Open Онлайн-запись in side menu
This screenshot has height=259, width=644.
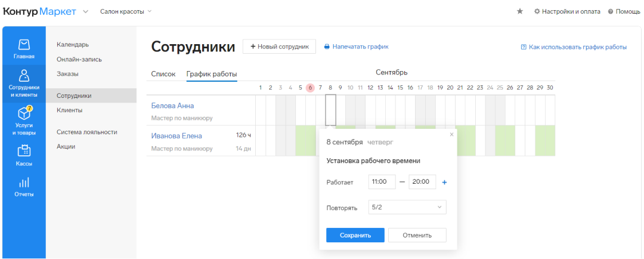click(x=79, y=59)
